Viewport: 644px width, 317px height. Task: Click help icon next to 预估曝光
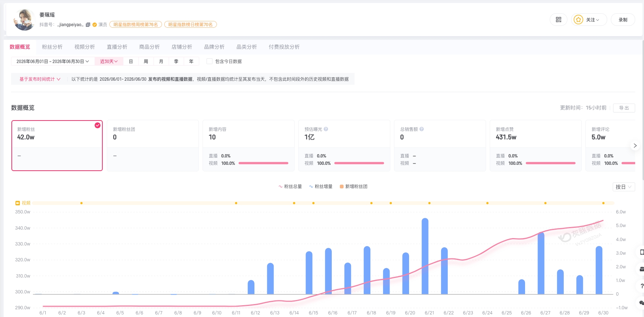326,129
